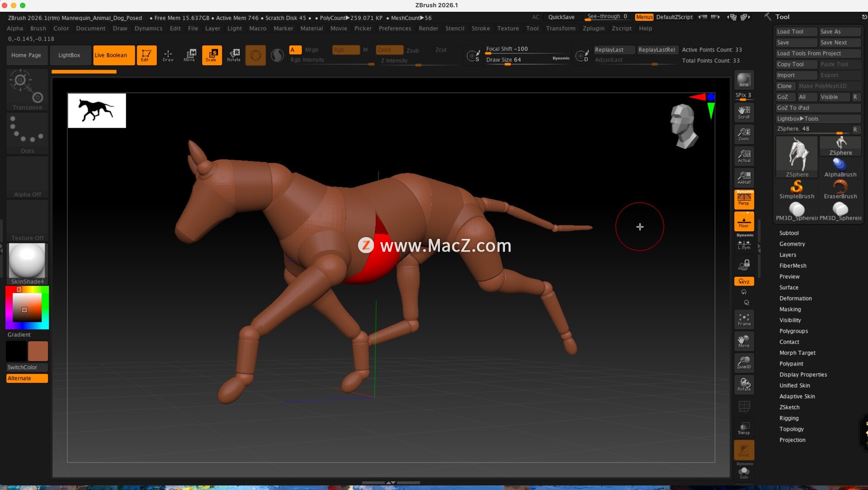Choose the EraserBrush tool thumbnail
The image size is (868, 490).
point(840,189)
